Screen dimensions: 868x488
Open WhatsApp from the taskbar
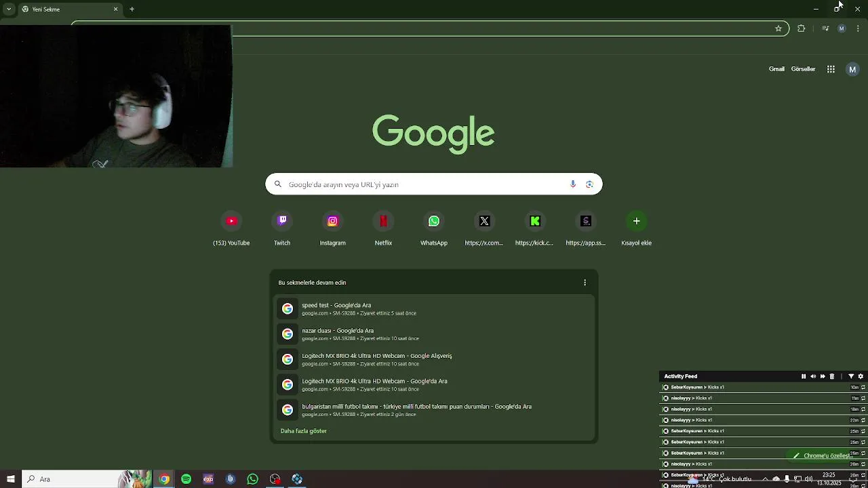click(252, 479)
